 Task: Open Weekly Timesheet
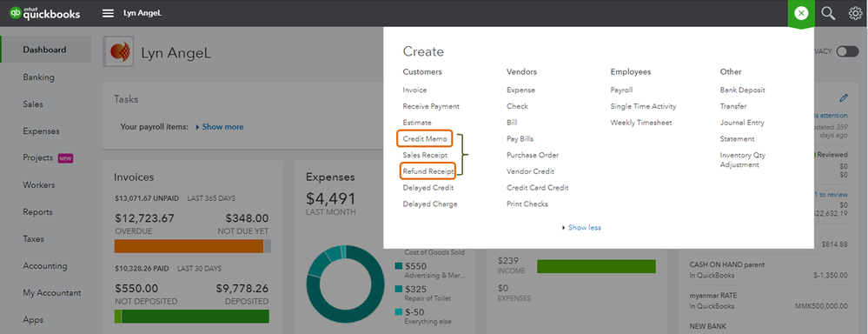point(641,123)
